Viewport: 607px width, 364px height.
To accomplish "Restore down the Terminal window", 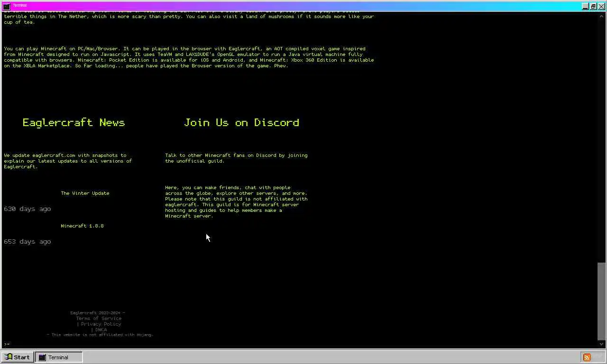I will (593, 6).
